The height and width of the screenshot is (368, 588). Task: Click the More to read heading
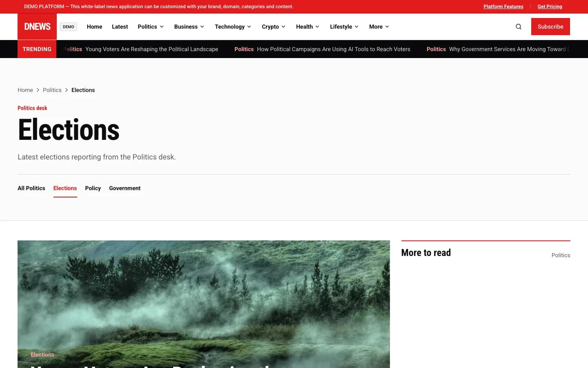pos(426,253)
